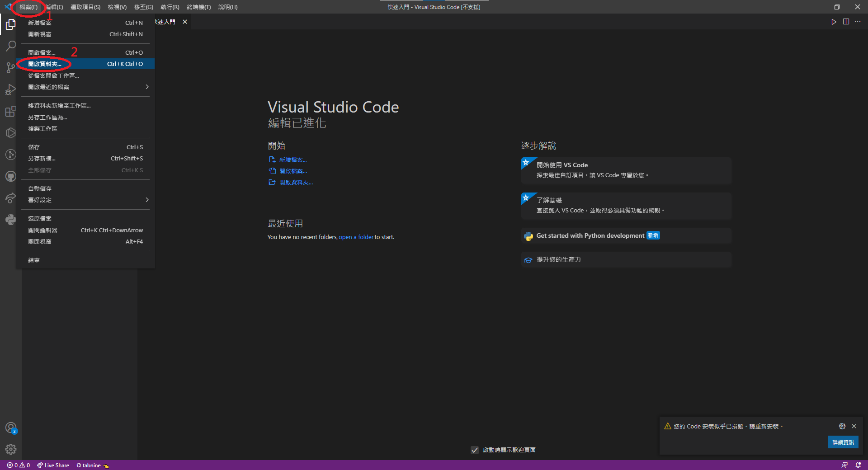Click the feedback icon in status bar

coord(844,465)
